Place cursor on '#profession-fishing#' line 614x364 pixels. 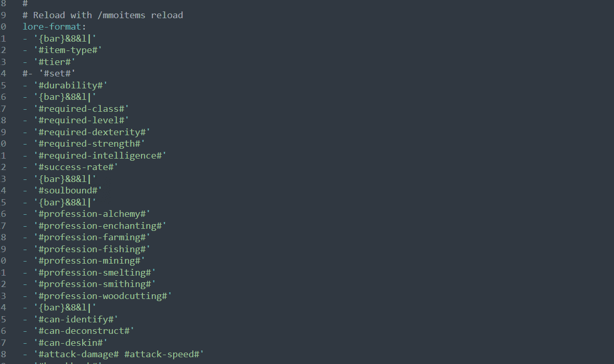92,249
